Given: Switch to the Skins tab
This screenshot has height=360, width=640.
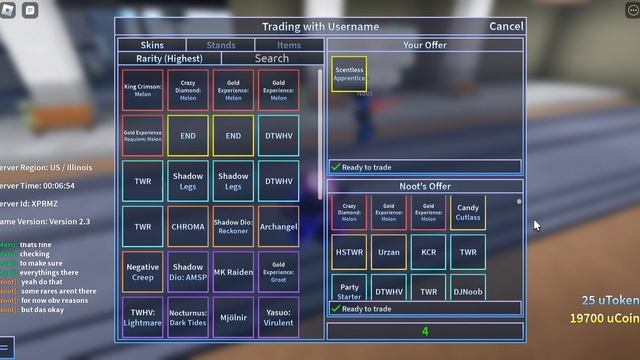Looking at the screenshot, I should [152, 45].
